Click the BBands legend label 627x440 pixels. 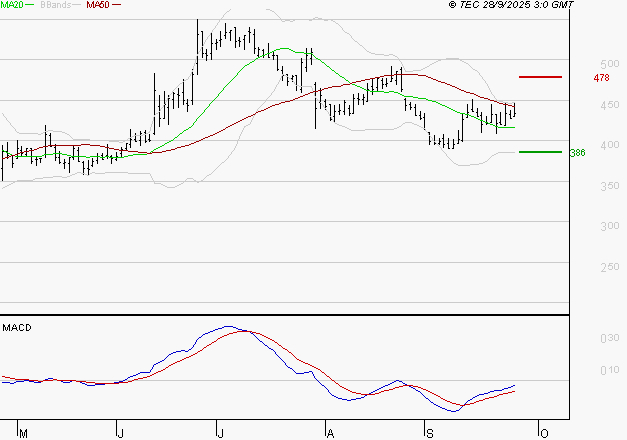point(56,5)
